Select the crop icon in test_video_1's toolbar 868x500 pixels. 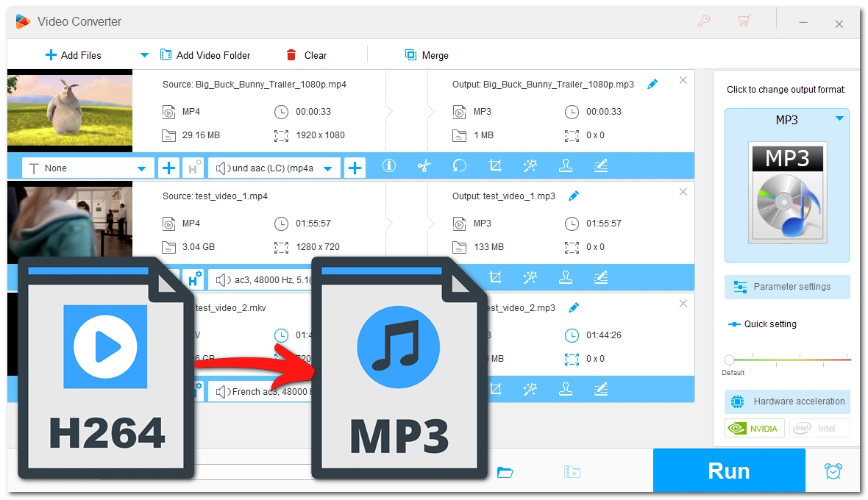tap(495, 278)
